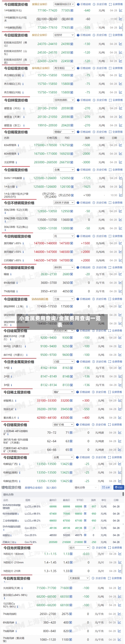Open 废电瓶企业报价 link
Viewport: 125px width, 644px height.
click(x=41, y=68)
